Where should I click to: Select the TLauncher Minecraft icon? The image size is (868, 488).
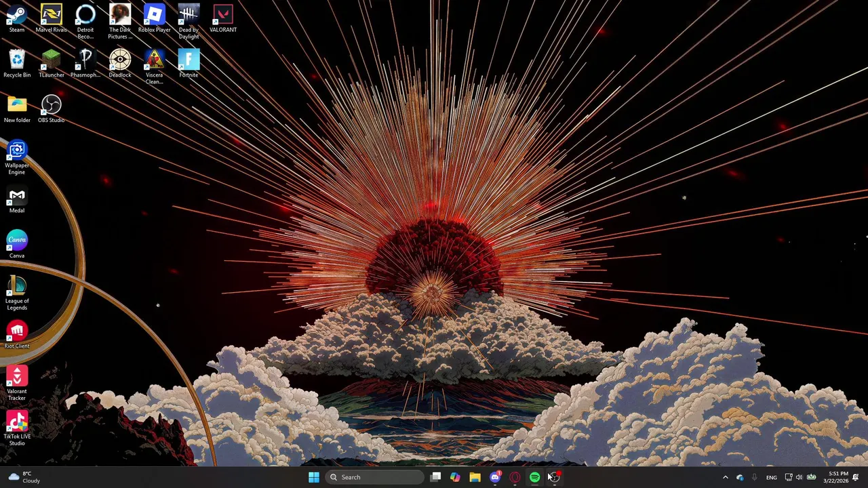point(51,64)
